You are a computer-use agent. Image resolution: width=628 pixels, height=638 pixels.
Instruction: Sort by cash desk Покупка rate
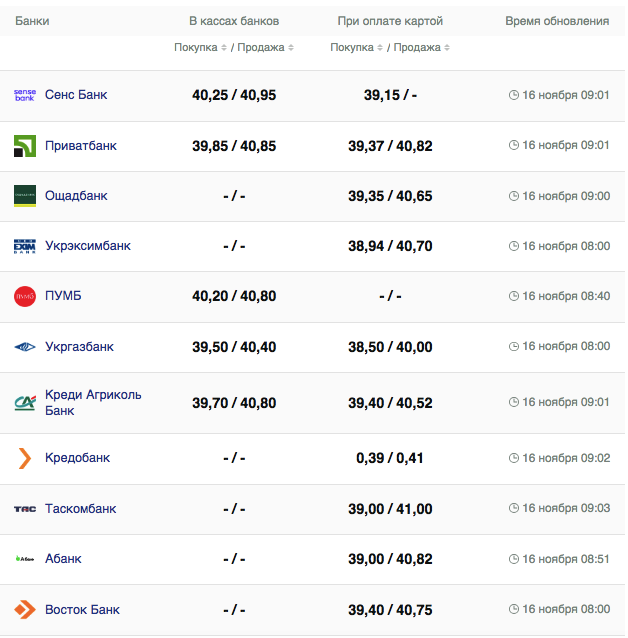(x=200, y=48)
